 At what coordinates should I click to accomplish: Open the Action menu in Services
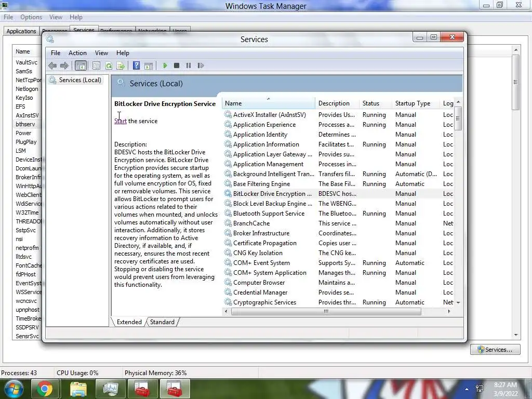[78, 53]
